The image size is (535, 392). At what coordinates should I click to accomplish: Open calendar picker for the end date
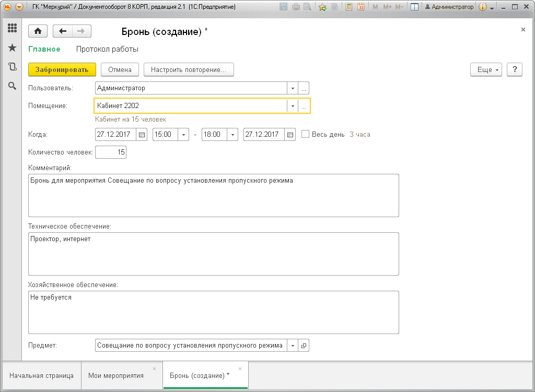tap(290, 135)
